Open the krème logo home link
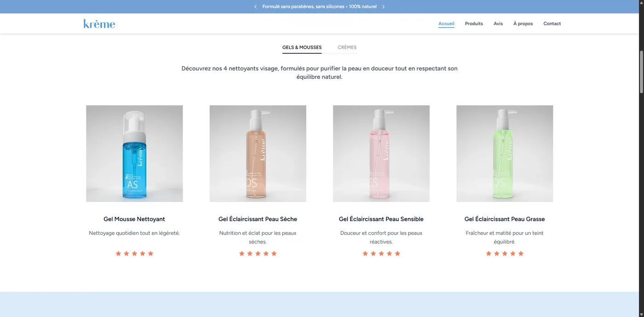Viewport: 644px width, 317px height. pyautogui.click(x=99, y=23)
